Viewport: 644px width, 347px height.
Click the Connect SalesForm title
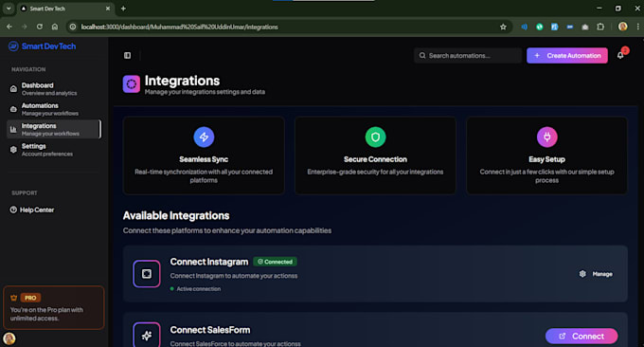210,330
